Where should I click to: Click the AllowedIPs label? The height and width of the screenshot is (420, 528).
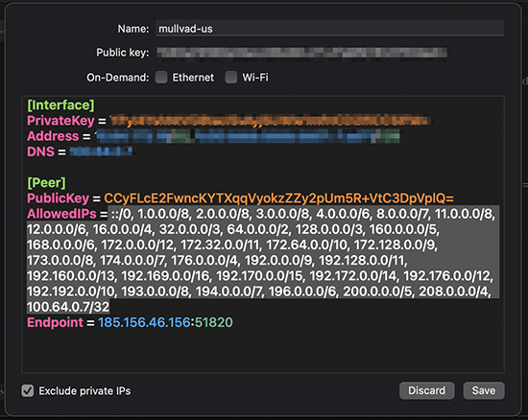click(61, 214)
